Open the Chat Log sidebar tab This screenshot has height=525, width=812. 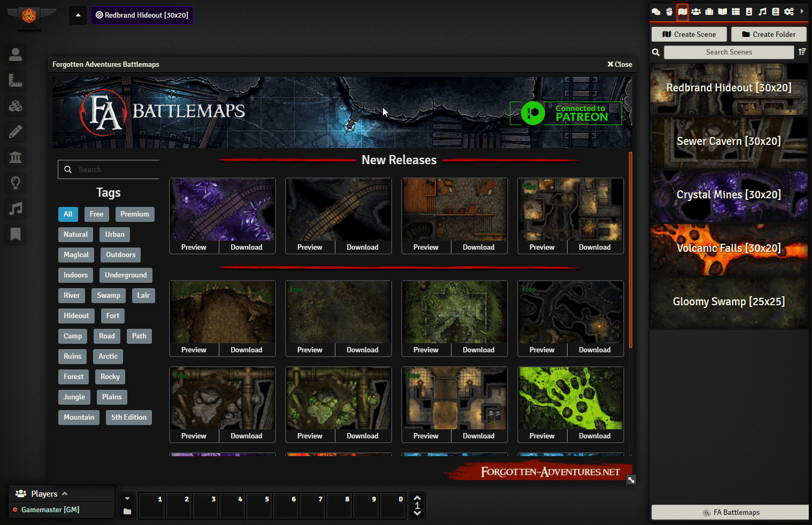click(x=656, y=12)
